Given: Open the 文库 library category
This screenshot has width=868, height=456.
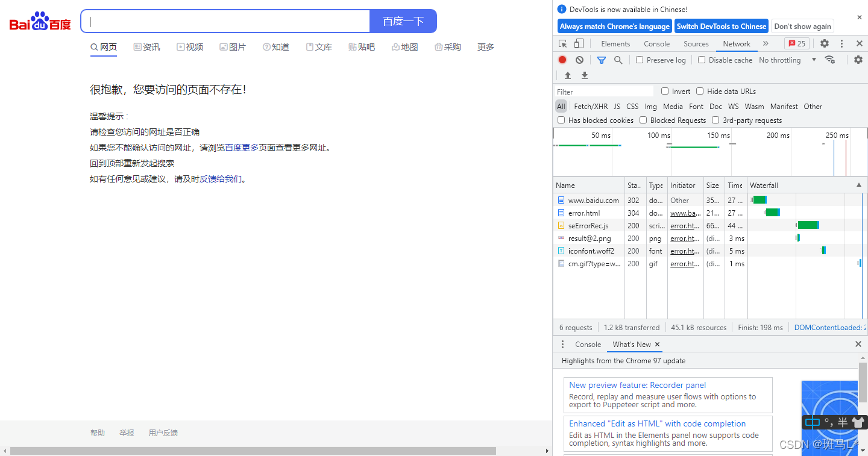Looking at the screenshot, I should point(319,47).
